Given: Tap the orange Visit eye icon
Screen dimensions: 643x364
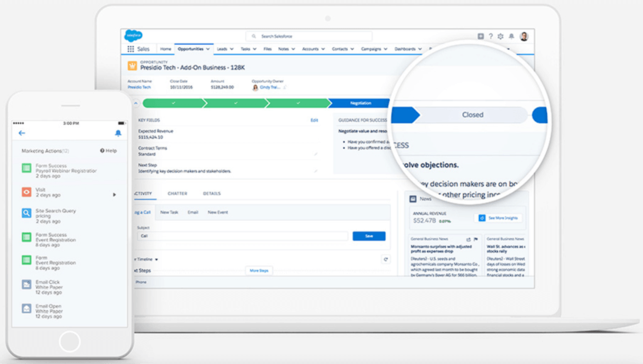Looking at the screenshot, I should click(x=26, y=191).
